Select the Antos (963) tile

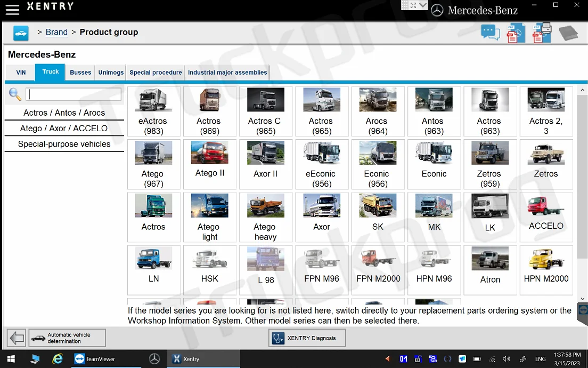click(x=434, y=111)
